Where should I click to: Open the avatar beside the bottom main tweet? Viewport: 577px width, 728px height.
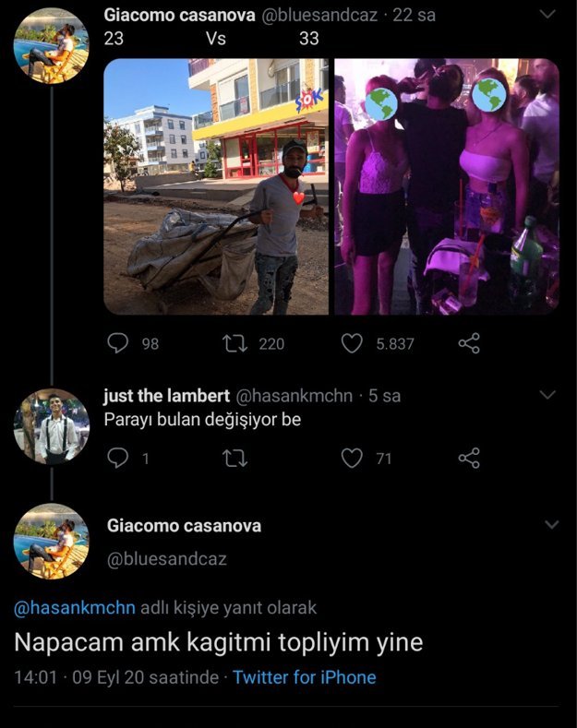51,542
